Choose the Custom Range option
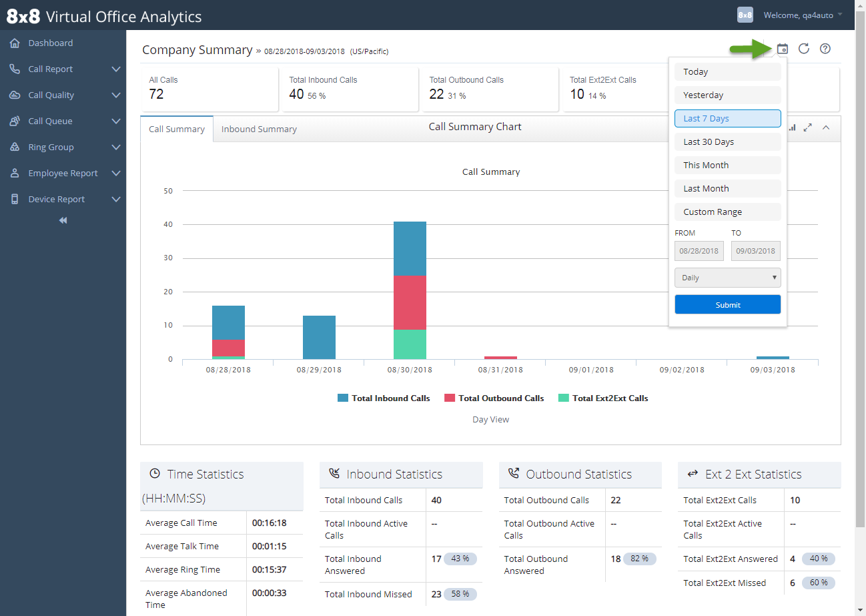The height and width of the screenshot is (616, 866). [x=727, y=212]
